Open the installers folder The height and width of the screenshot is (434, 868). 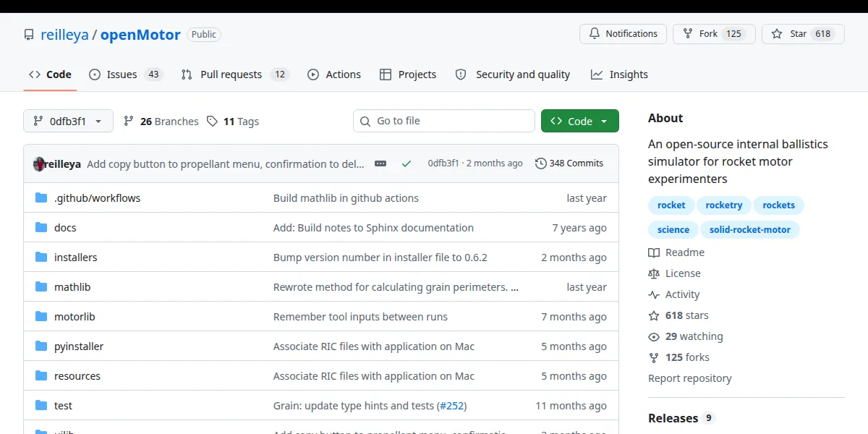[x=75, y=258]
